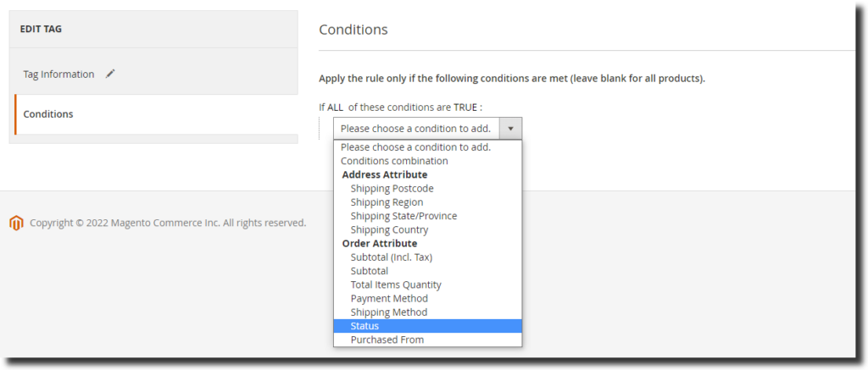Switch to the Conditions sidebar tab

48,114
